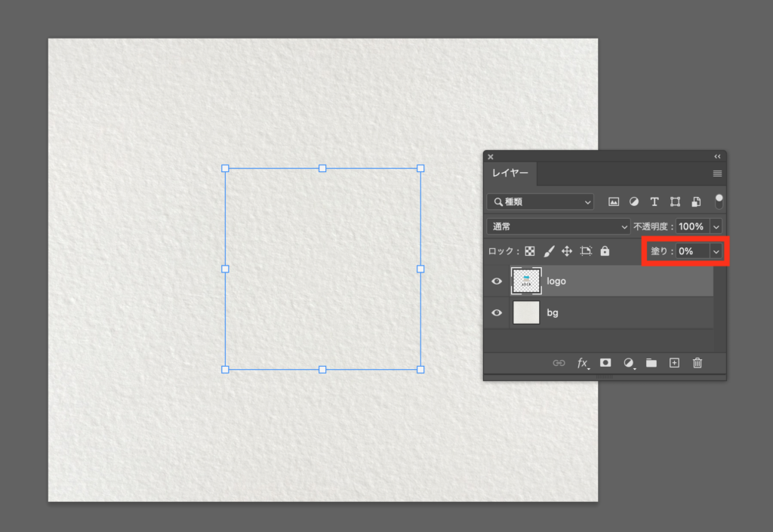
Task: Click the bottom-left transform handle
Action: pyautogui.click(x=225, y=370)
